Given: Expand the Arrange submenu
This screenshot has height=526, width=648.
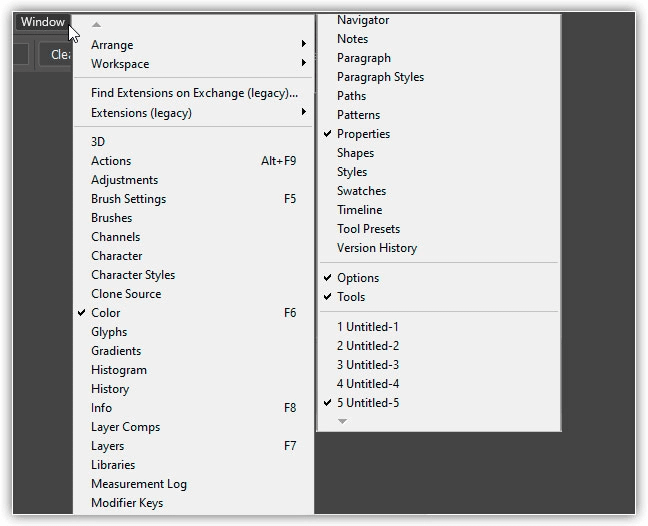Looking at the screenshot, I should pyautogui.click(x=193, y=45).
